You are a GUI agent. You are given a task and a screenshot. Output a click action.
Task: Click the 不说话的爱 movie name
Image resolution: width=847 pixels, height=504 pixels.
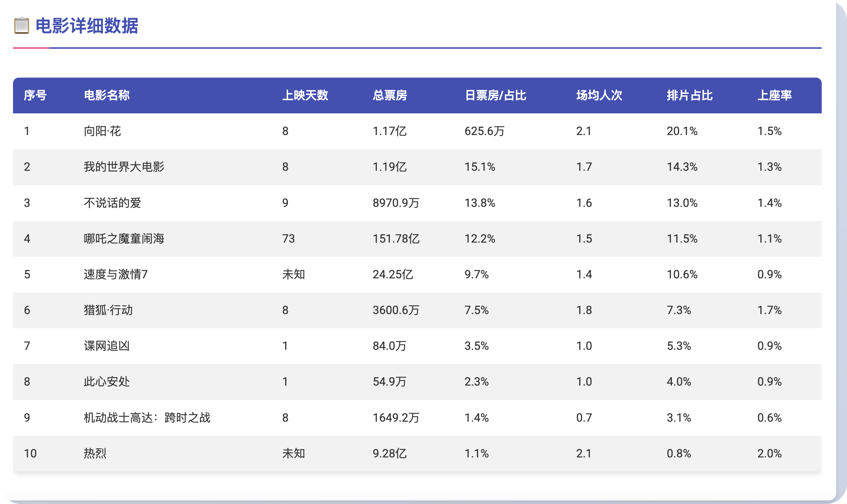(x=112, y=203)
